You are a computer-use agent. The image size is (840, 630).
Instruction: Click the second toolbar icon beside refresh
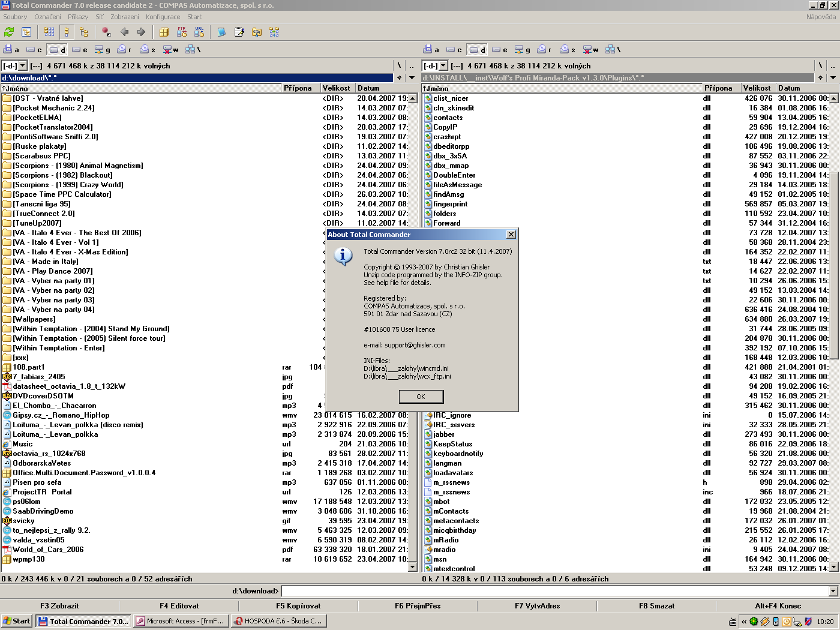[26, 32]
